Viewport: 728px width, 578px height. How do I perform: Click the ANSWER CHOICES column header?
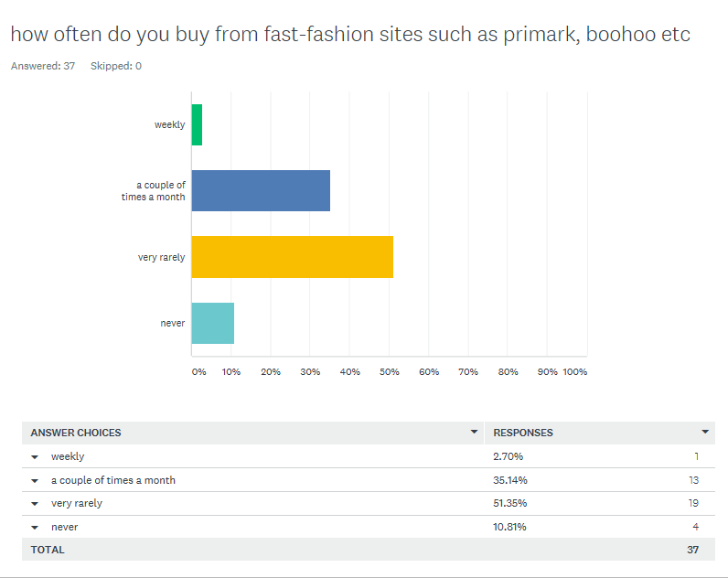[76, 433]
